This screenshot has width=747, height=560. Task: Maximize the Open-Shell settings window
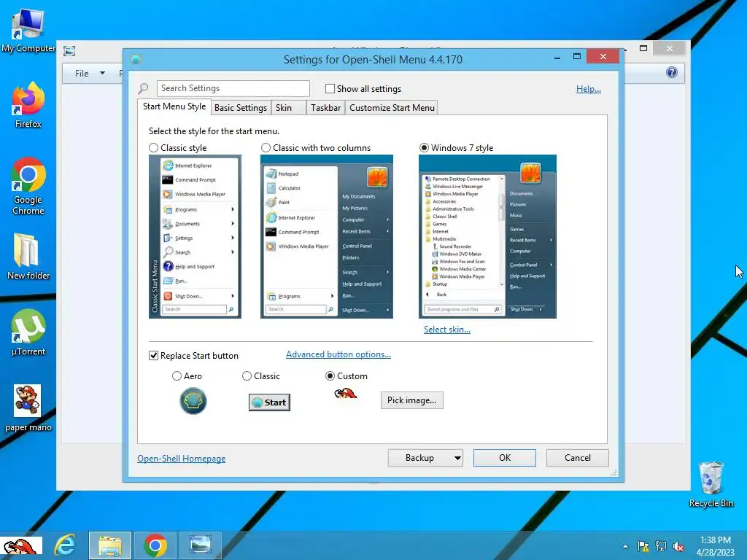coord(577,57)
